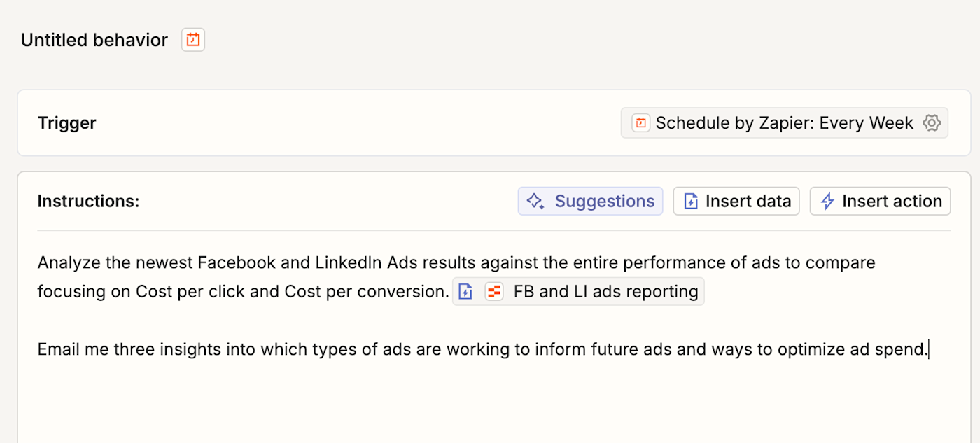Open the Schedule by Zapier: Every Week trigger
The height and width of the screenshot is (443, 980).
pyautogui.click(x=784, y=123)
